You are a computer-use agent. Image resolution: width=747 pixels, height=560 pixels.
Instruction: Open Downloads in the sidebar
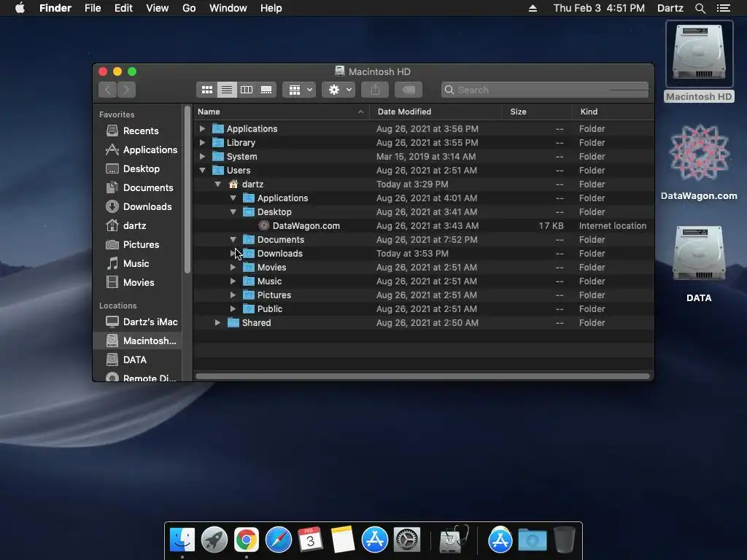coord(139,206)
